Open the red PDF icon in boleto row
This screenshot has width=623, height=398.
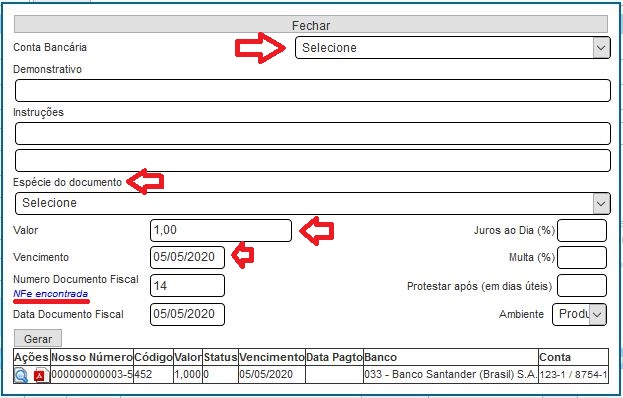[41, 375]
